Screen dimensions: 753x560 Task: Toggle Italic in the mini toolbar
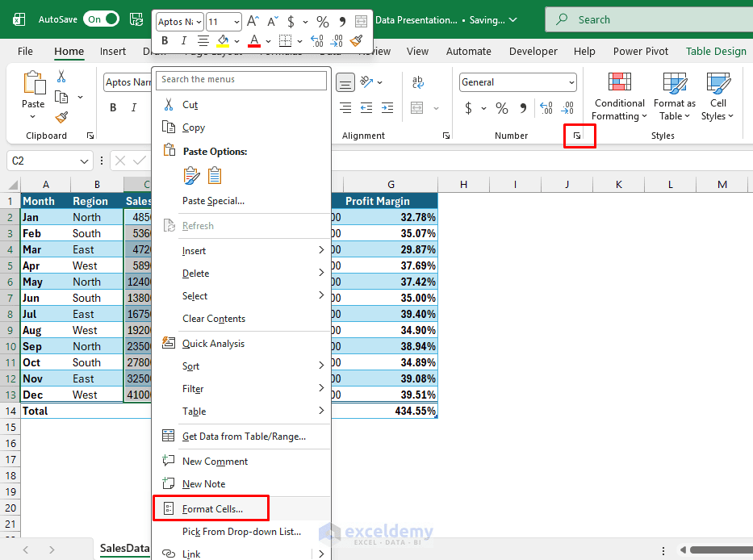183,41
